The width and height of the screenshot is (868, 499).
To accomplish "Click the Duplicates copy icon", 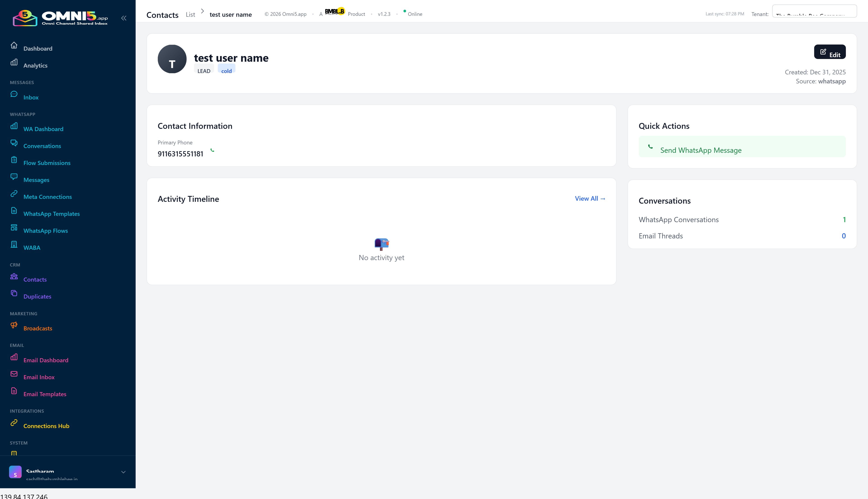I will 14,293.
